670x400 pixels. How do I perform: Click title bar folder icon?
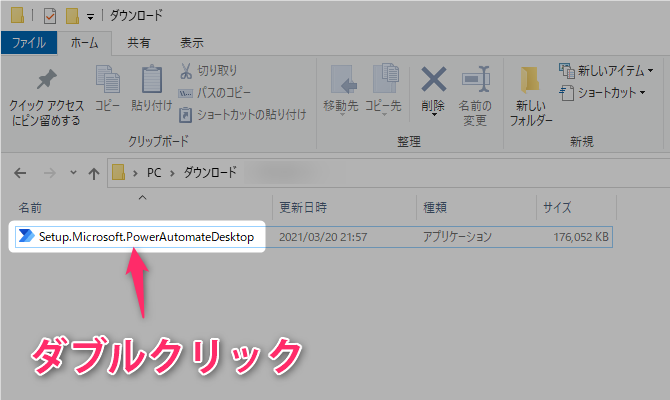18,15
